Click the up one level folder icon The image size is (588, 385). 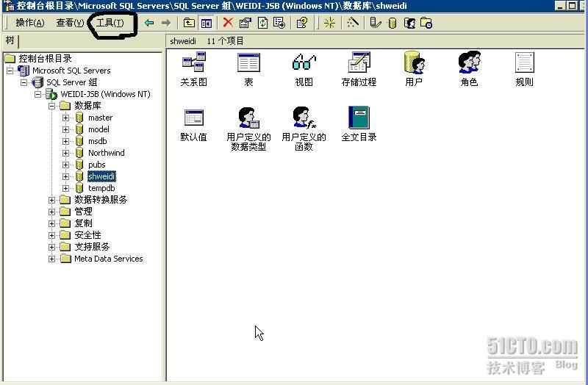pos(189,23)
